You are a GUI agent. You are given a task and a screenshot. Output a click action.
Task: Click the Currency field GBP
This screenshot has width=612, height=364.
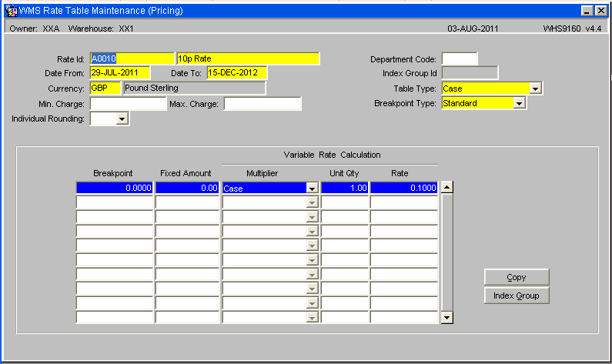105,88
